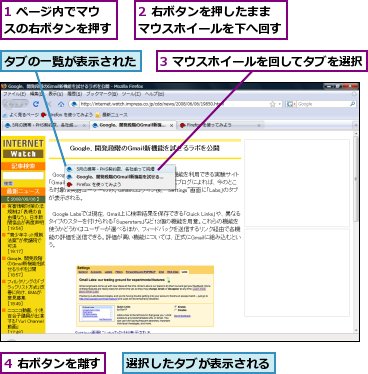This screenshot has width=368, height=374.
Task: Open the よく見るページ bookmark folder
Action: pyautogui.click(x=21, y=115)
